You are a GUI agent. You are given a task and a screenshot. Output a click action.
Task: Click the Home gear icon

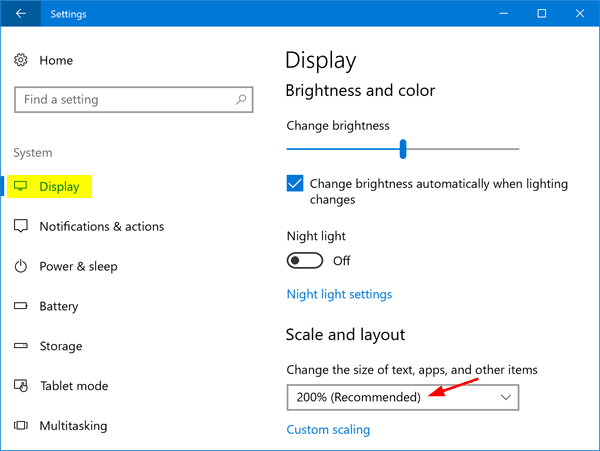pyautogui.click(x=21, y=61)
